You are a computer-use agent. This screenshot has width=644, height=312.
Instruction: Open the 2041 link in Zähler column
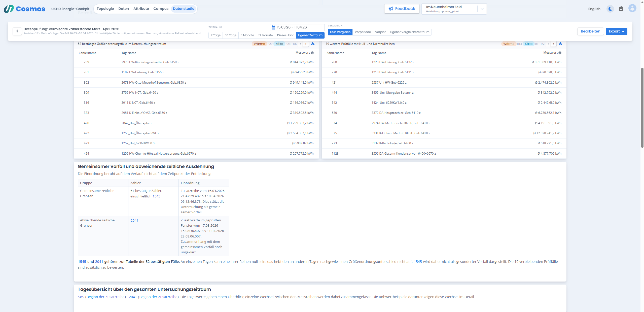134,221
